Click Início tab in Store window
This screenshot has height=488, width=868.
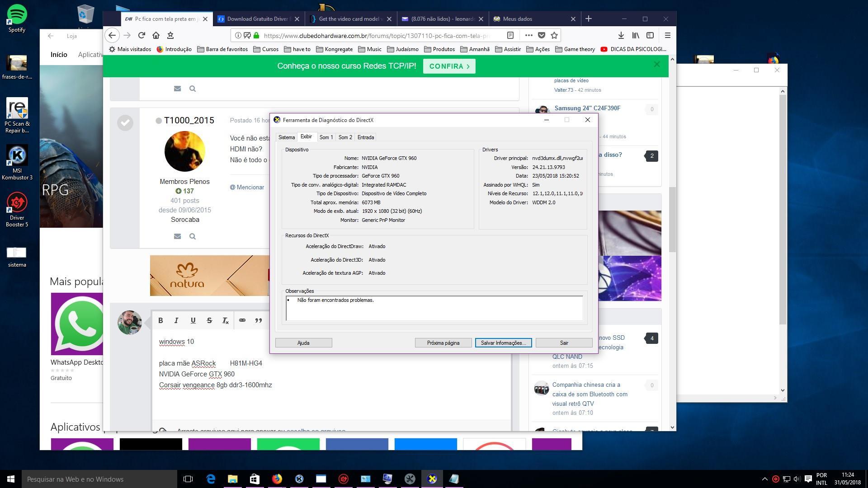[59, 55]
